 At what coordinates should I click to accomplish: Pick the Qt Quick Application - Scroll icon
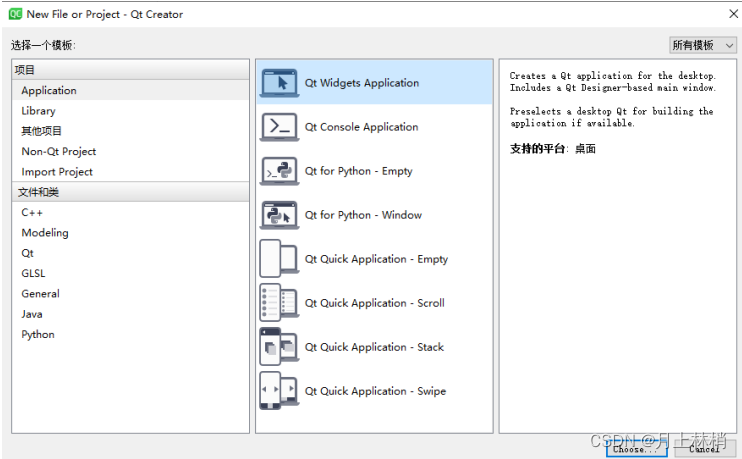pos(279,302)
